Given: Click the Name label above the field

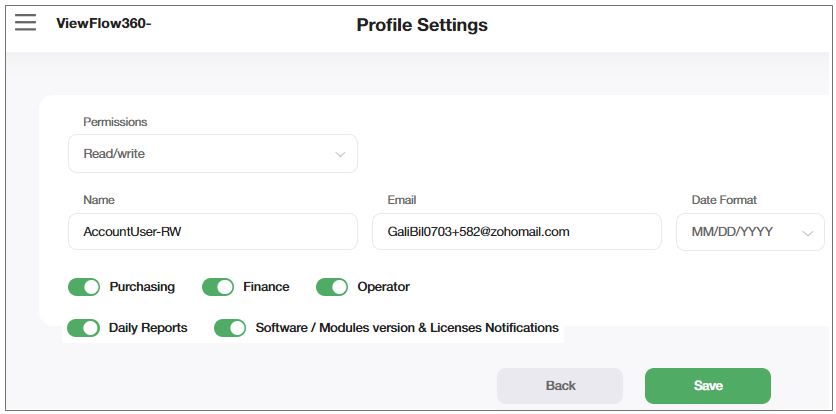Looking at the screenshot, I should [x=99, y=200].
